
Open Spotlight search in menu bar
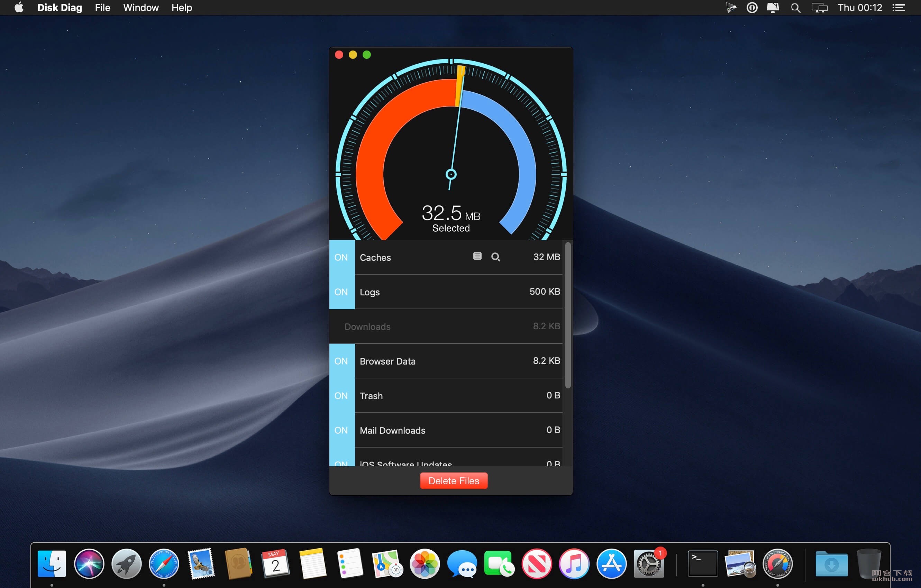point(795,8)
